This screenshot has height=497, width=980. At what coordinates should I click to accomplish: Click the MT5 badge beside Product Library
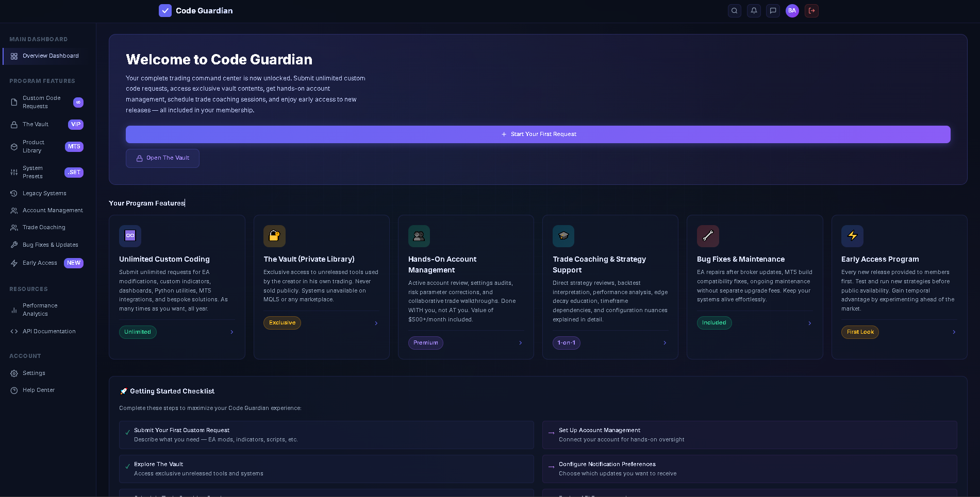(x=74, y=147)
